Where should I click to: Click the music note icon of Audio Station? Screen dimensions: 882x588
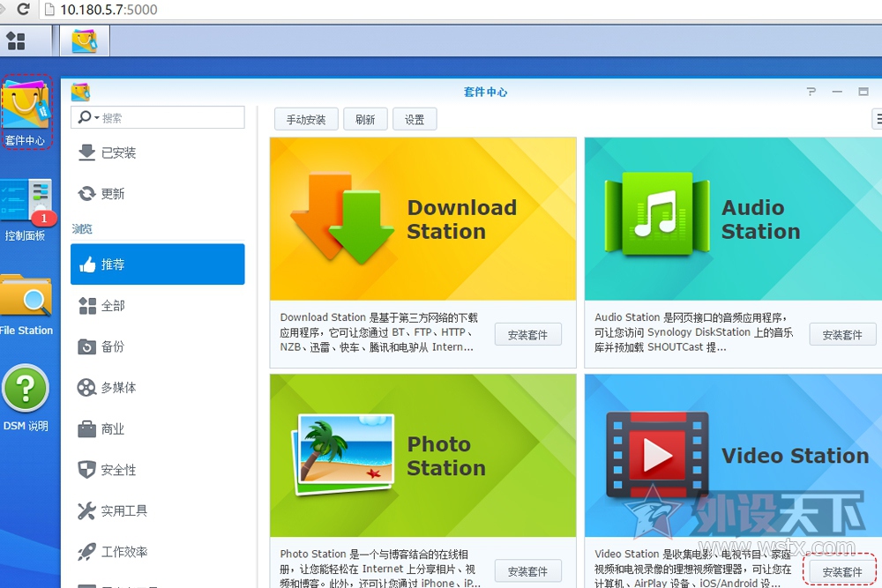click(x=656, y=213)
